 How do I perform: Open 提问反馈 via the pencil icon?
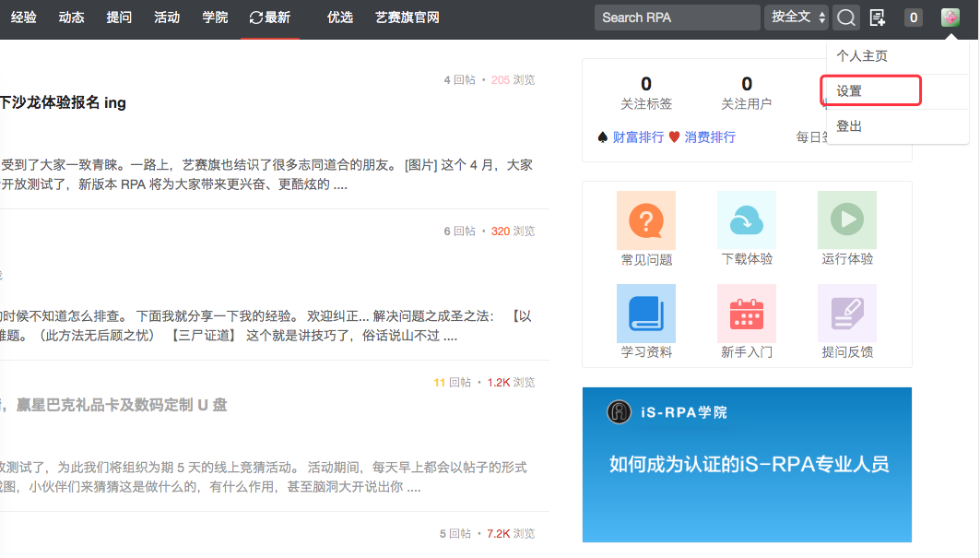pyautogui.click(x=846, y=313)
